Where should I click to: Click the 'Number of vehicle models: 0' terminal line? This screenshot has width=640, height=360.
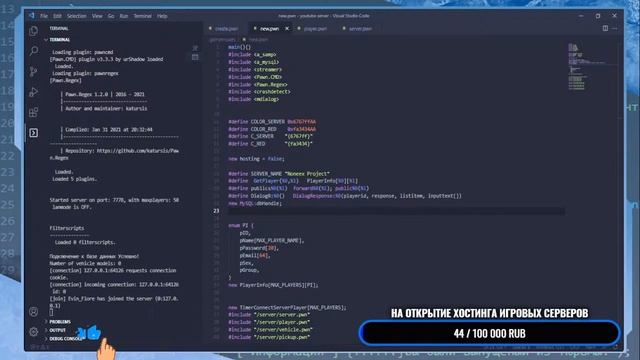click(85, 263)
